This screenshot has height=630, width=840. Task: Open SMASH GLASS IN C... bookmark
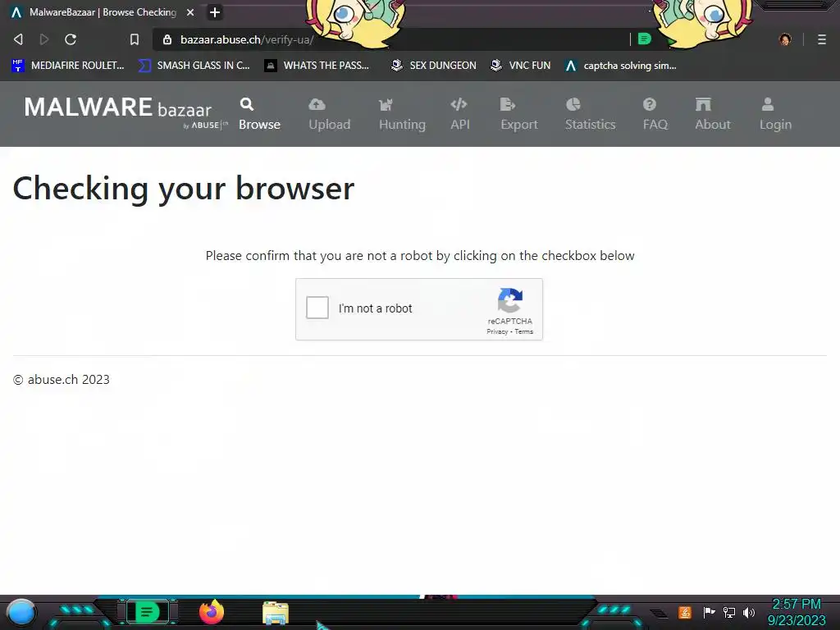194,66
